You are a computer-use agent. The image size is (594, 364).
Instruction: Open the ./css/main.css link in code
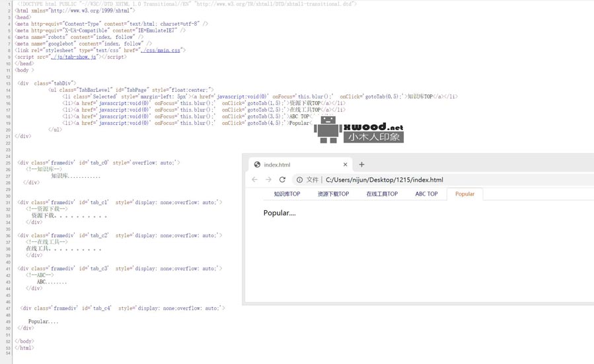point(161,50)
